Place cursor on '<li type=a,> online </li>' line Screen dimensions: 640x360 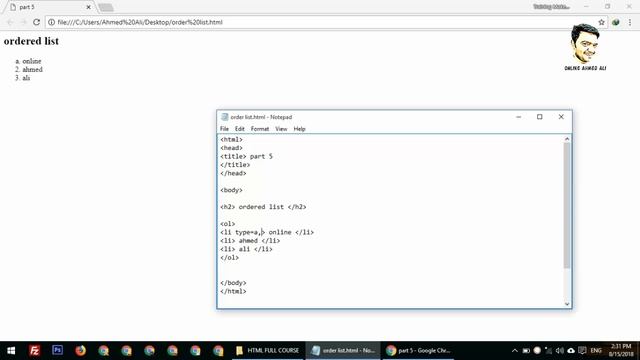[x=267, y=232]
